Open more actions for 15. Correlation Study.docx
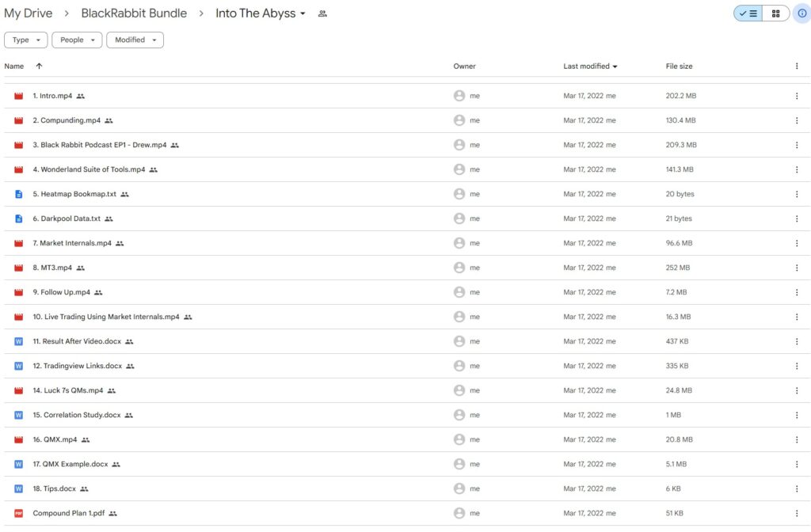The height and width of the screenshot is (532, 811). (797, 415)
